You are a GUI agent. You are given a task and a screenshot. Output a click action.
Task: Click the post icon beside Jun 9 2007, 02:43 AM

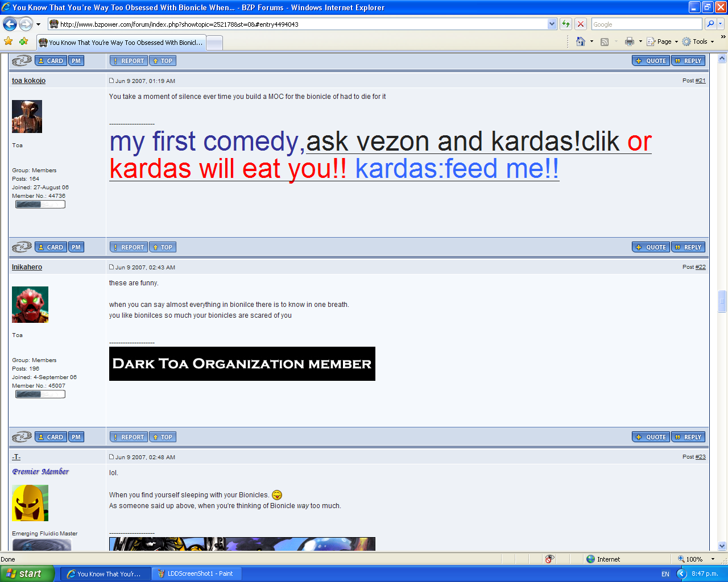(111, 267)
